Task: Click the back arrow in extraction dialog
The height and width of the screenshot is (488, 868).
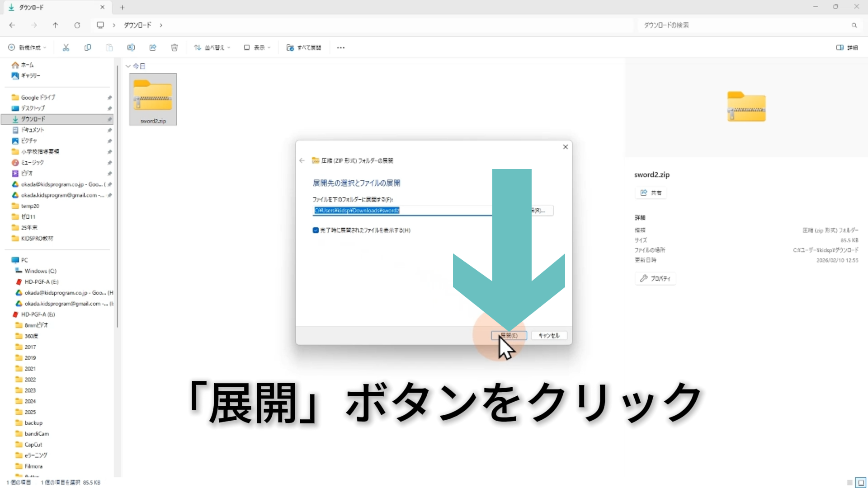Action: click(x=302, y=160)
